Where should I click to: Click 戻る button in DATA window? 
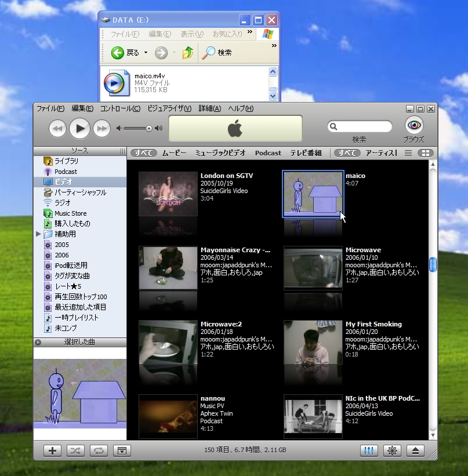pos(125,53)
